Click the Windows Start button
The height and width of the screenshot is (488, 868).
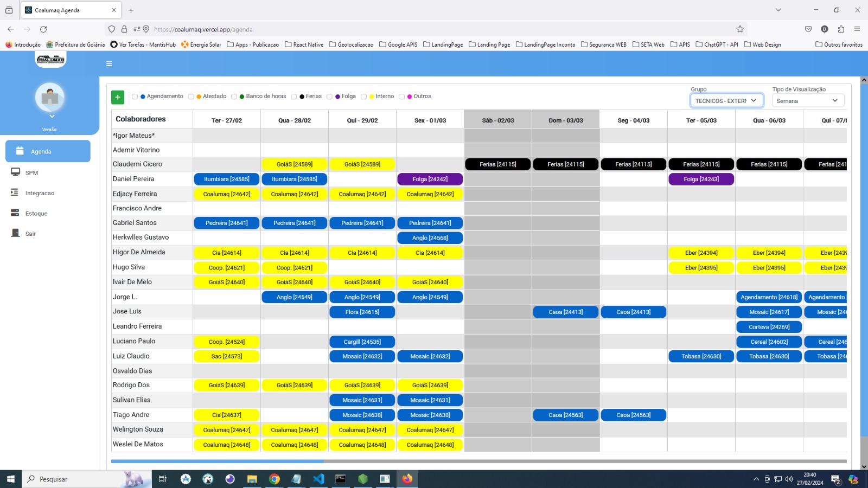point(10,479)
